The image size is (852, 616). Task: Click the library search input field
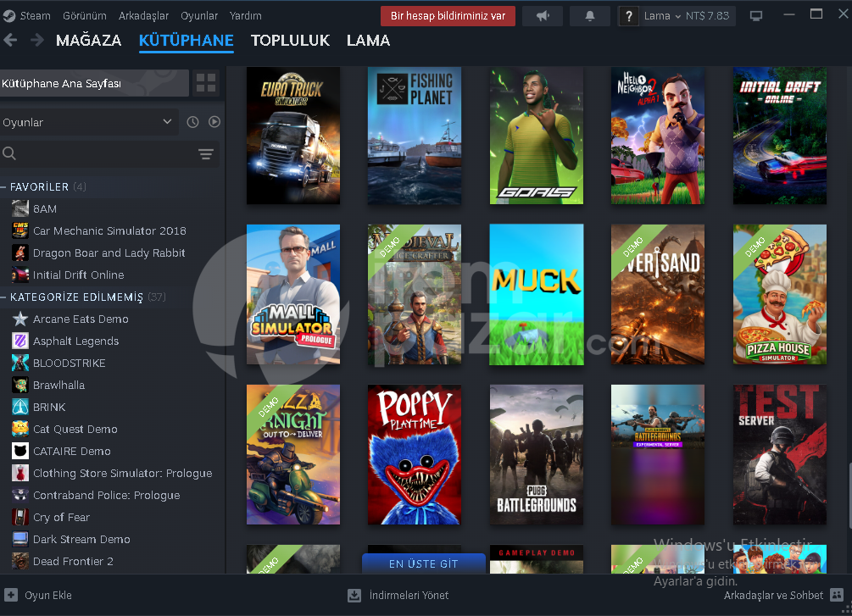(x=108, y=154)
